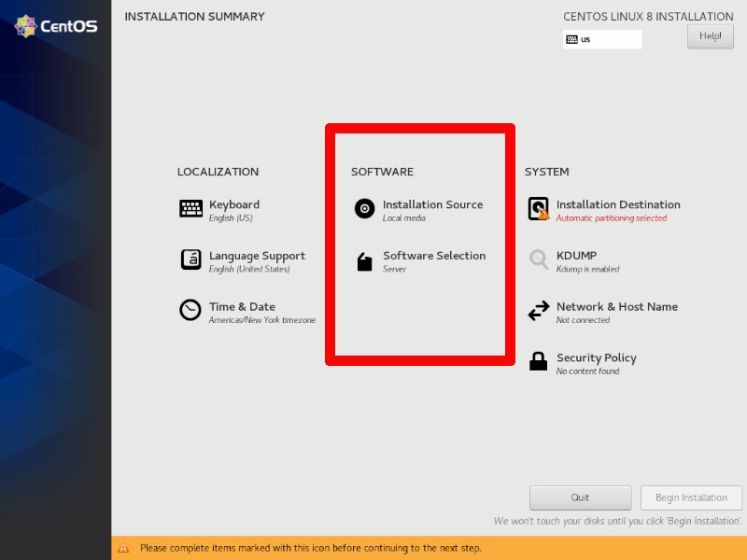This screenshot has width=747, height=560.
Task: Click the Help! button
Action: (x=710, y=35)
